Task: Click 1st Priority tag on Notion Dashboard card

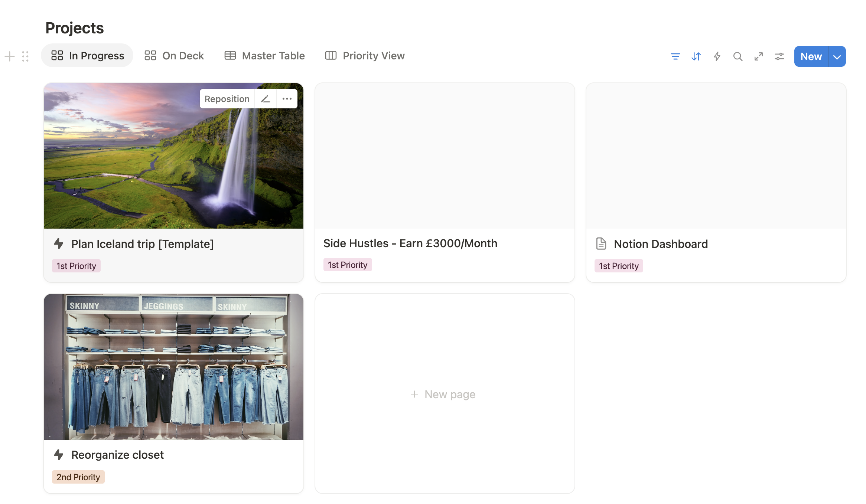Action: tap(619, 266)
